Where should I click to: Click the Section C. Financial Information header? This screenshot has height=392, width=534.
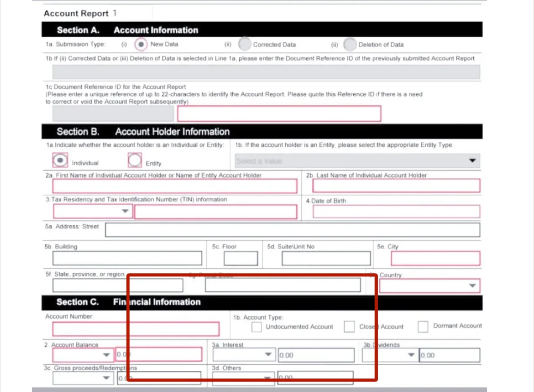tap(262, 302)
